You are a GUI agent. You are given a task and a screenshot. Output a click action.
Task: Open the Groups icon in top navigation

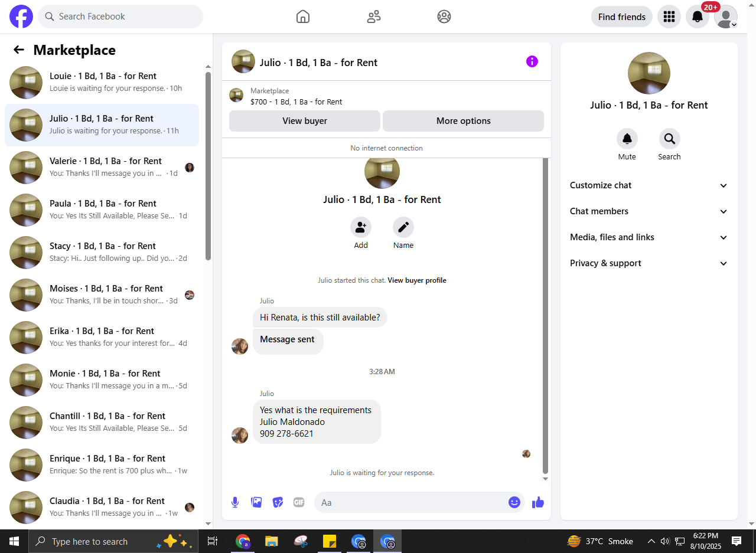click(x=444, y=17)
